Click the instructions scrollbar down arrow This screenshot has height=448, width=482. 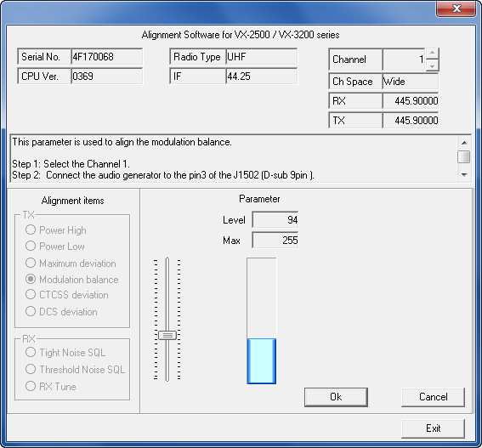tap(464, 175)
